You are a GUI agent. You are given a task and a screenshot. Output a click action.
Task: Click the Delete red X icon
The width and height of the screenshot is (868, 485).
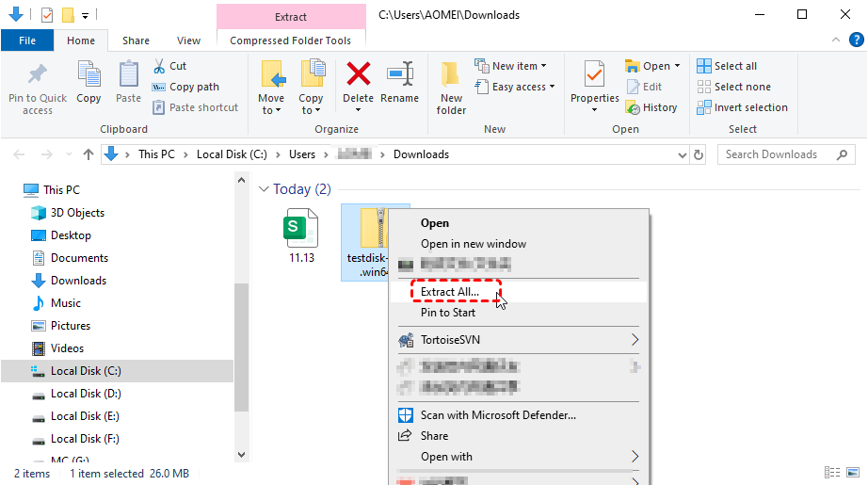(358, 74)
